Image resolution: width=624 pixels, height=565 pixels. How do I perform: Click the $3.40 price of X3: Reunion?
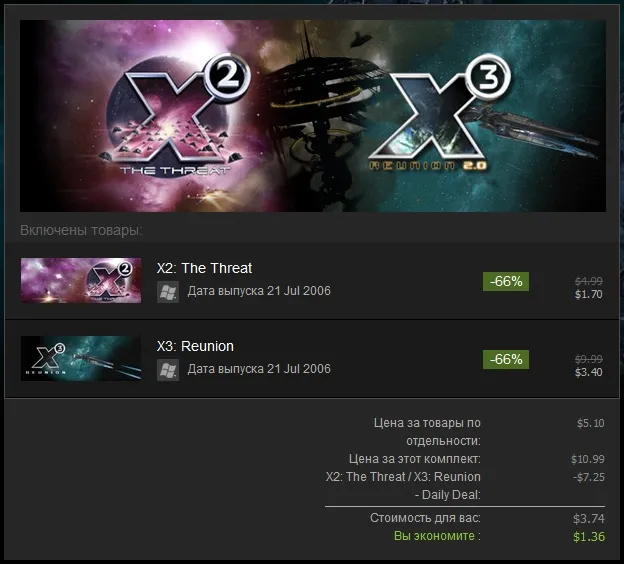[x=589, y=372]
